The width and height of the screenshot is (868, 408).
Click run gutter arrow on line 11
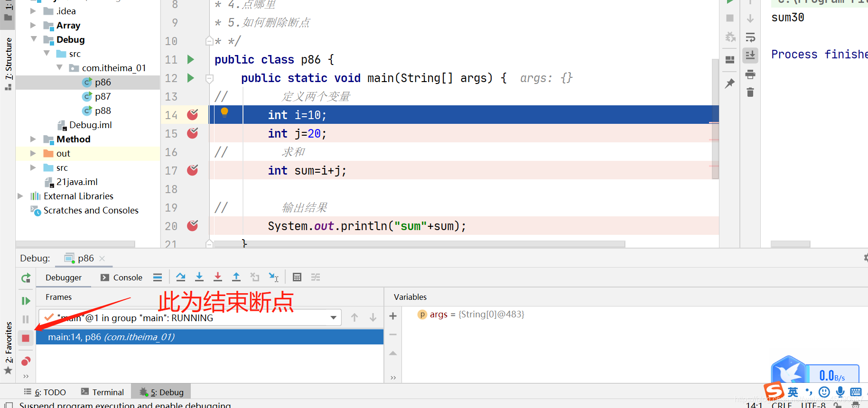191,59
